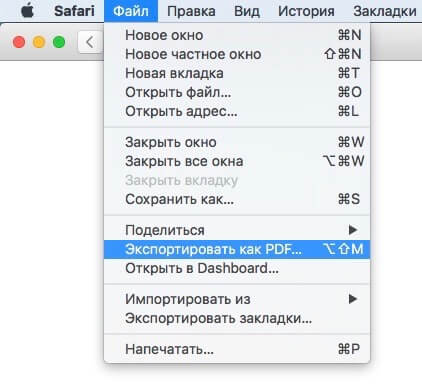Select Новая вкладка

pyautogui.click(x=237, y=73)
